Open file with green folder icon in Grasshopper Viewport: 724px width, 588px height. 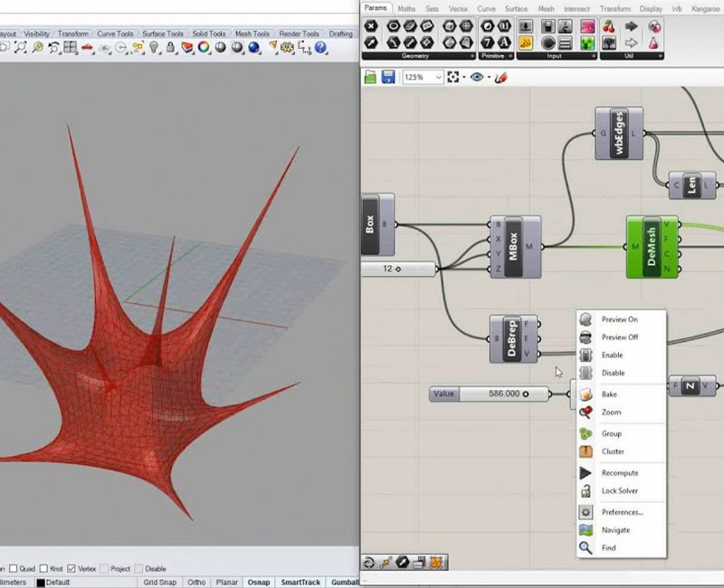click(x=370, y=77)
